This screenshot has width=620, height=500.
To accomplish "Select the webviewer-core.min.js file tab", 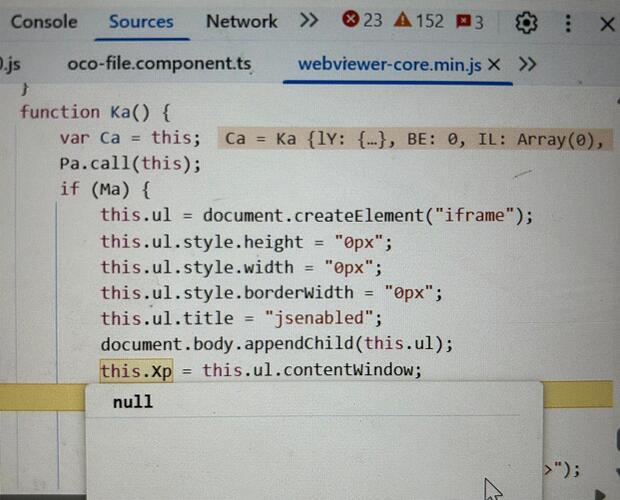I will tap(389, 65).
